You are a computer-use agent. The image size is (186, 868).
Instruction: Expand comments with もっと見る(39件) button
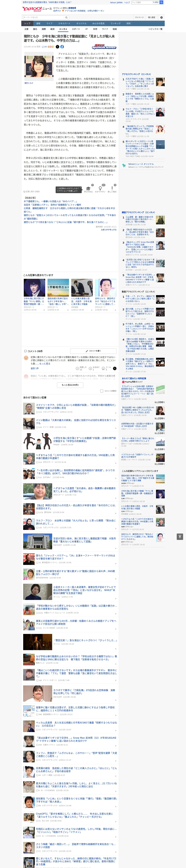coord(70,385)
